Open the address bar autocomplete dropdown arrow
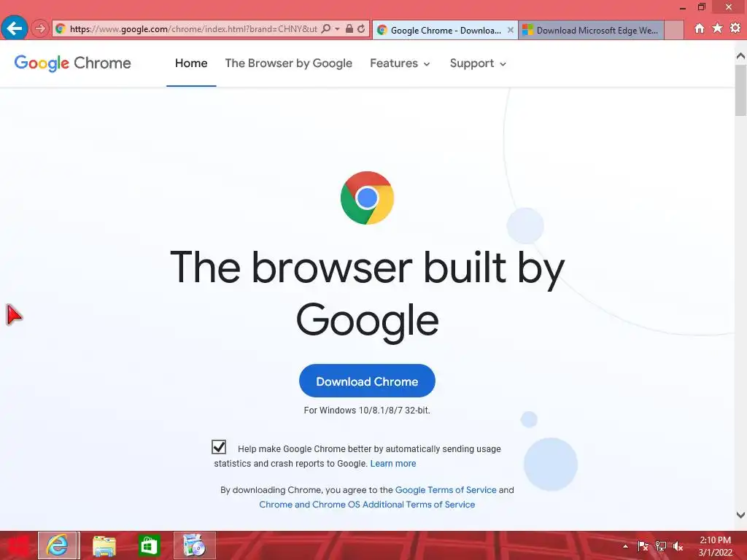The width and height of the screenshot is (747, 560). pyautogui.click(x=337, y=29)
